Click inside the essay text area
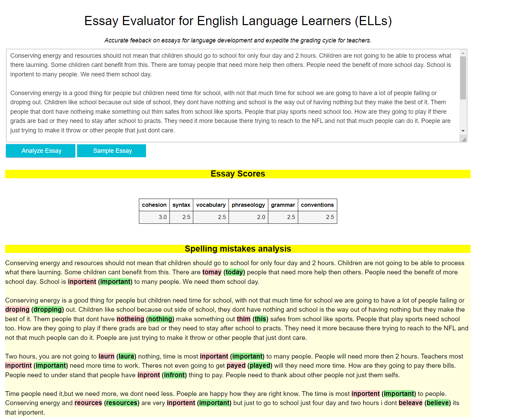Viewport: 523px width, 420px height. [x=233, y=95]
